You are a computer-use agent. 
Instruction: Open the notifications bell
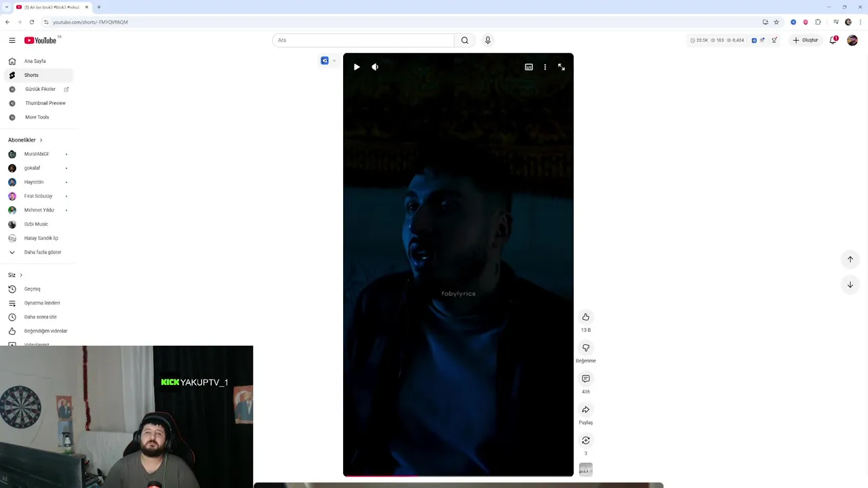pyautogui.click(x=833, y=40)
